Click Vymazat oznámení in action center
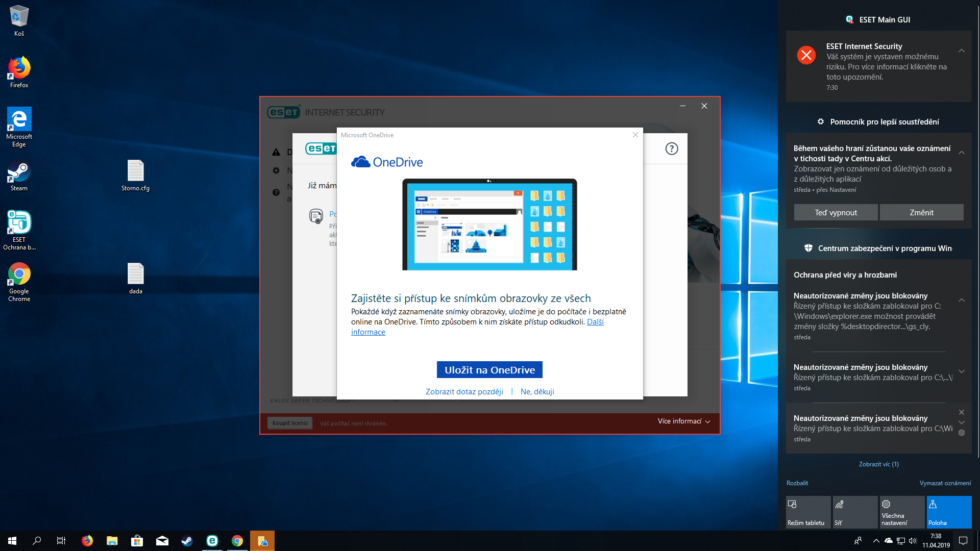 pos(945,483)
